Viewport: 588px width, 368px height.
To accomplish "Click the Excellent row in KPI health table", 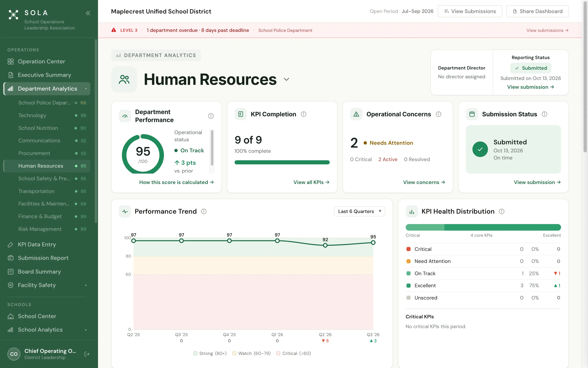I will click(x=483, y=285).
